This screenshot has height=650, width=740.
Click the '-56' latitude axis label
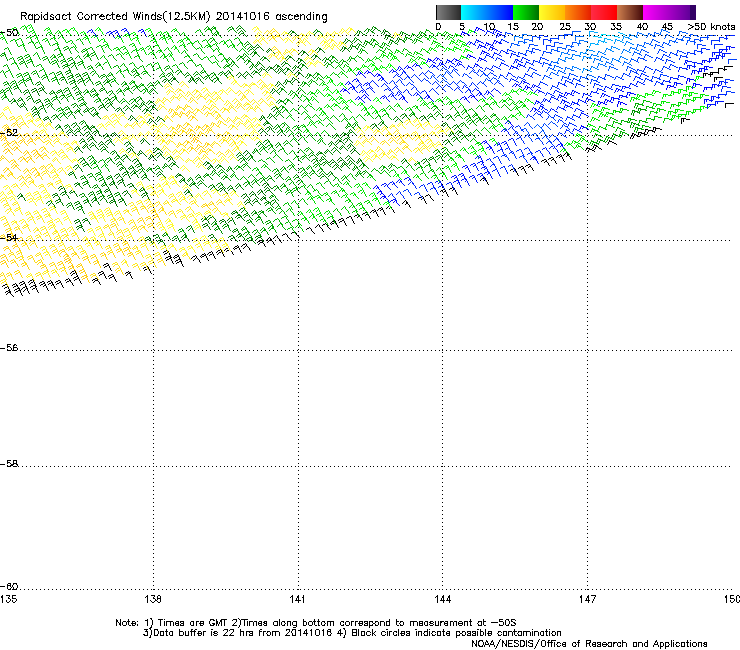point(9,348)
